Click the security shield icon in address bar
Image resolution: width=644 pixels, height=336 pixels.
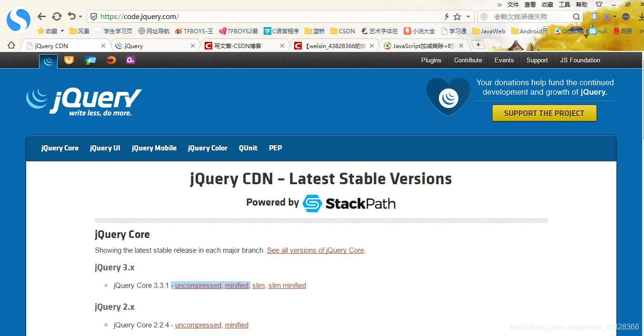click(94, 17)
